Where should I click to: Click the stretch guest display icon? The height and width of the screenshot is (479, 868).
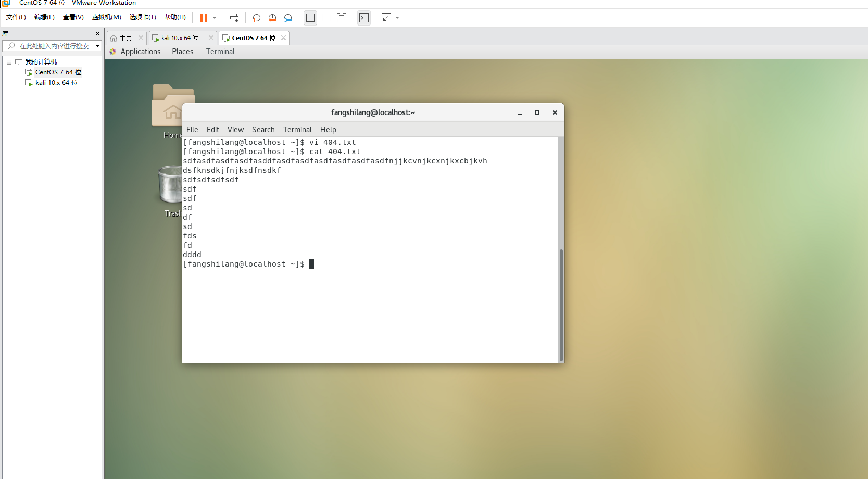pyautogui.click(x=386, y=18)
